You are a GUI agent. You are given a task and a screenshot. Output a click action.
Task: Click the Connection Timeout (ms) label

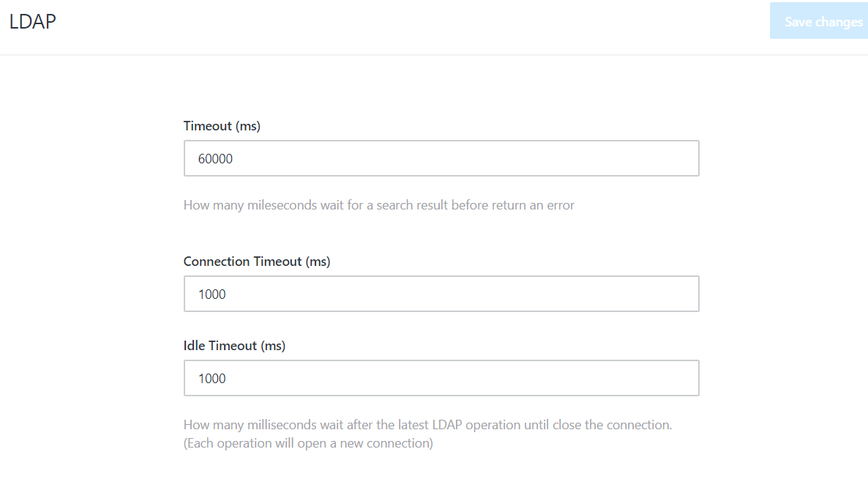click(x=257, y=261)
